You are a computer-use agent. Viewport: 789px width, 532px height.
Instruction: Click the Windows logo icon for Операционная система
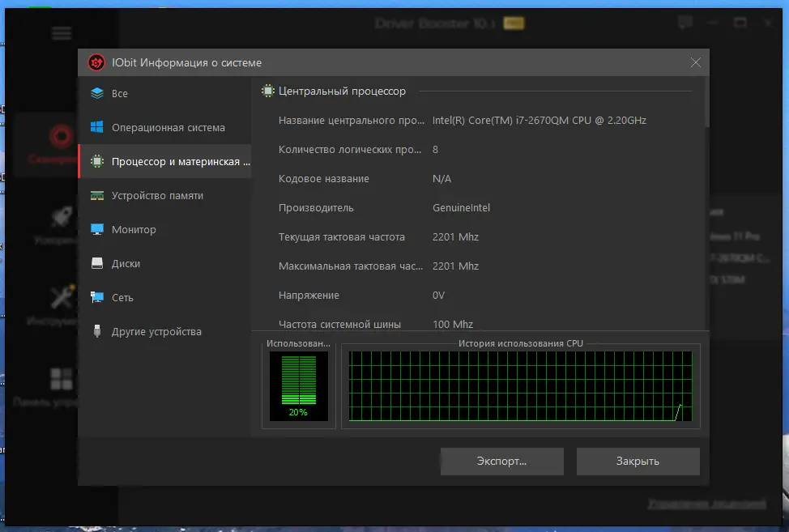coord(97,127)
